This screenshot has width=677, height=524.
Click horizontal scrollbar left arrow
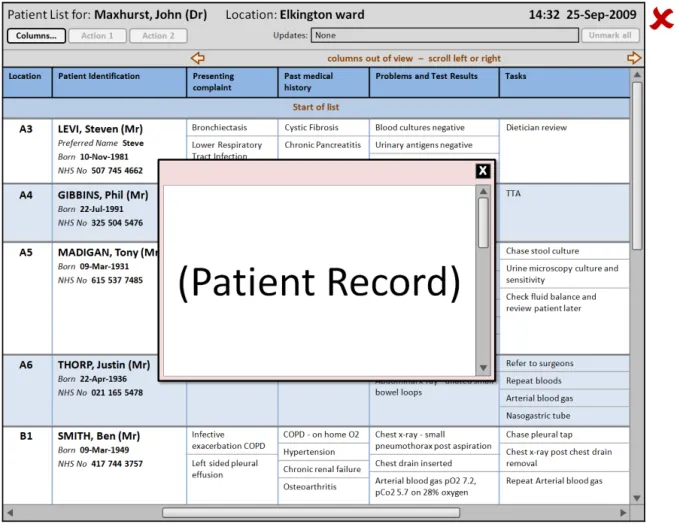click(10, 512)
